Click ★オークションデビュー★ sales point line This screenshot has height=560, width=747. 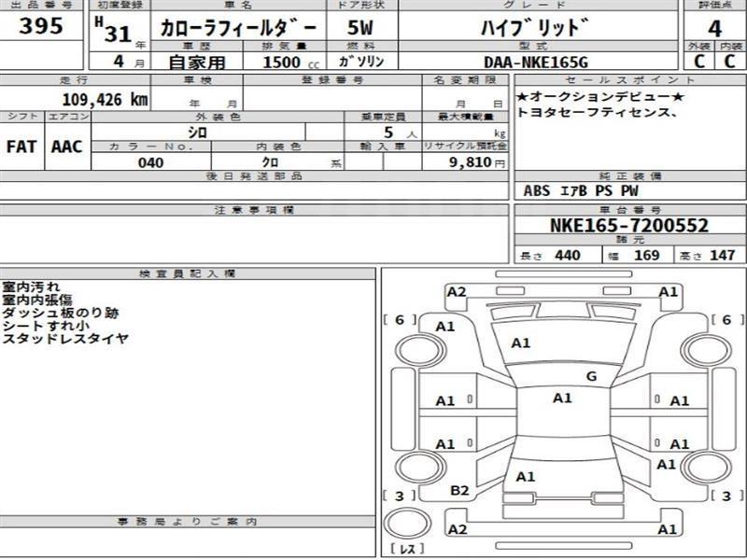[x=600, y=97]
